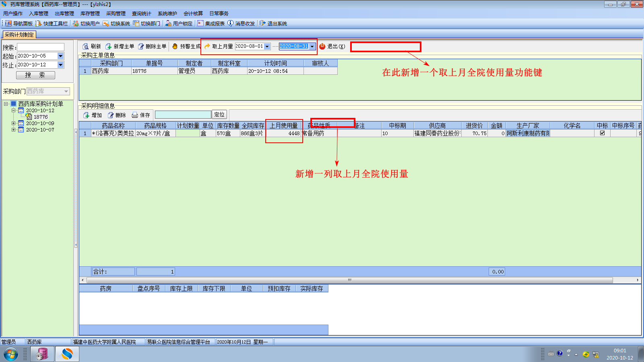The height and width of the screenshot is (362, 644).
Task: Click the keyboard tray icon
Action: pos(551,354)
